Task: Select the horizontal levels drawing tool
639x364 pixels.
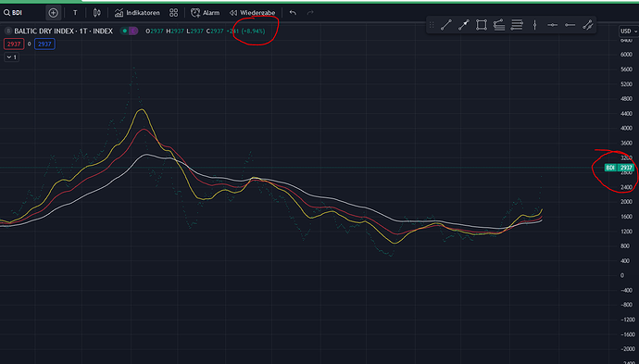Action: (517, 25)
